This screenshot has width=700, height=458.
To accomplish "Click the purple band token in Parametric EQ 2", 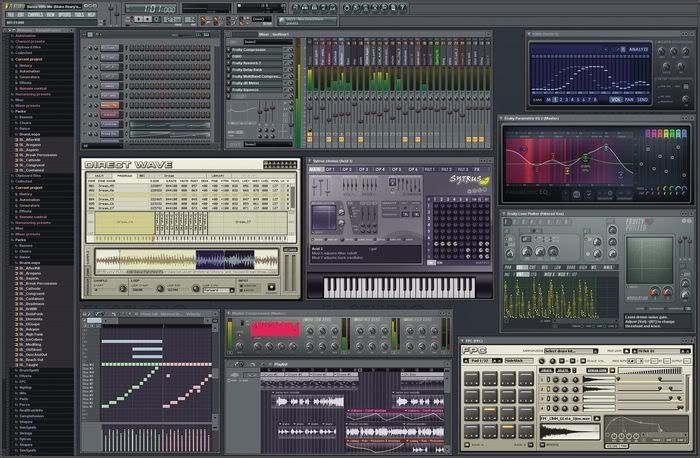I will tap(524, 149).
